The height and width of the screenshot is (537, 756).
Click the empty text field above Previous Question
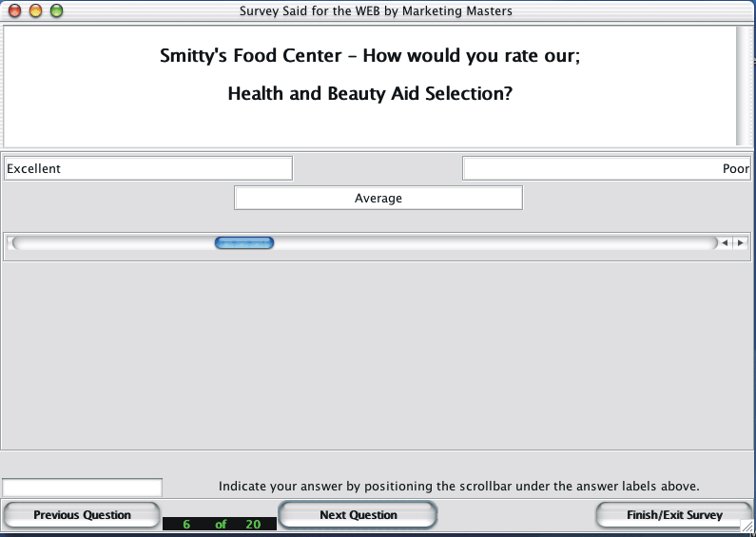click(83, 488)
